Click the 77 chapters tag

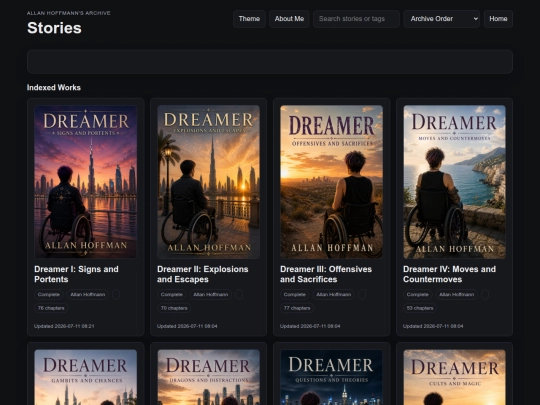click(x=297, y=308)
